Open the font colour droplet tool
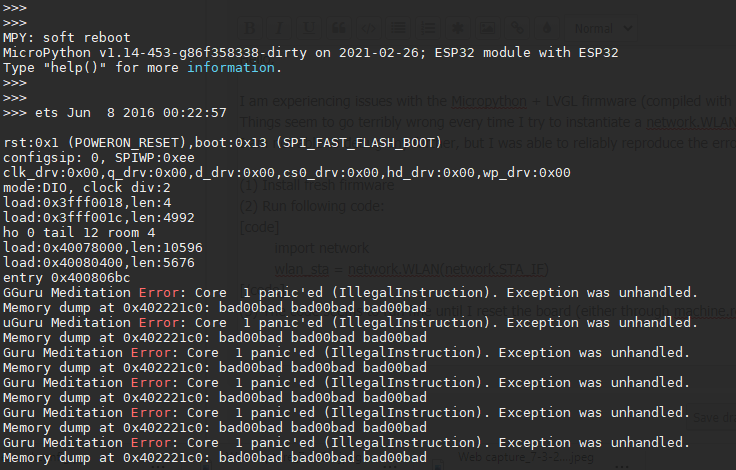Viewport: 736px width, 470px height. coord(547,28)
